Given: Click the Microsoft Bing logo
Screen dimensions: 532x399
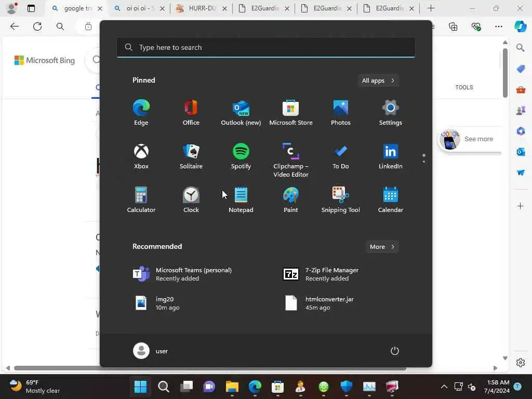Looking at the screenshot, I should pyautogui.click(x=45, y=60).
